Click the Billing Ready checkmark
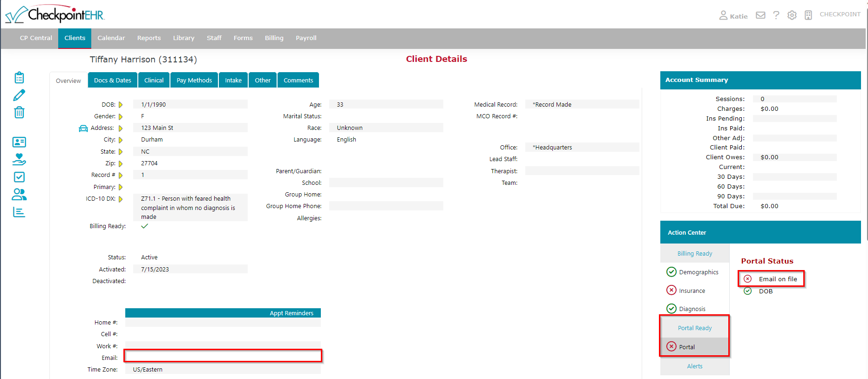Image resolution: width=868 pixels, height=379 pixels. click(x=145, y=226)
